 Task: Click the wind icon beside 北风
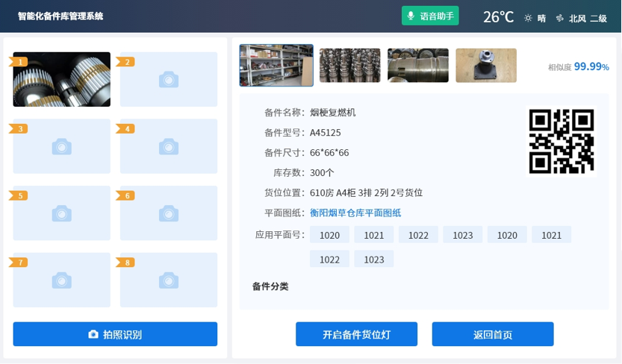point(560,18)
